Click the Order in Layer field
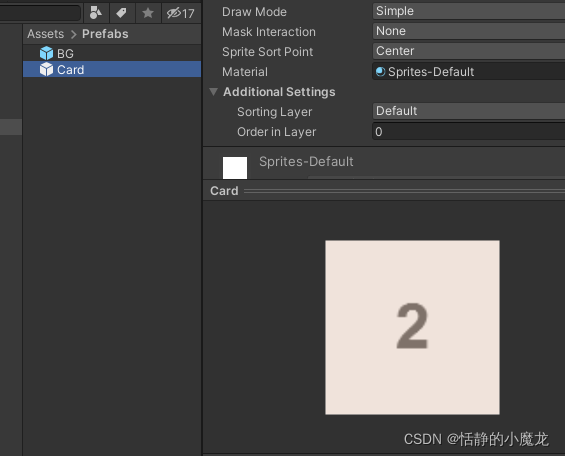This screenshot has height=456, width=565. [468, 131]
